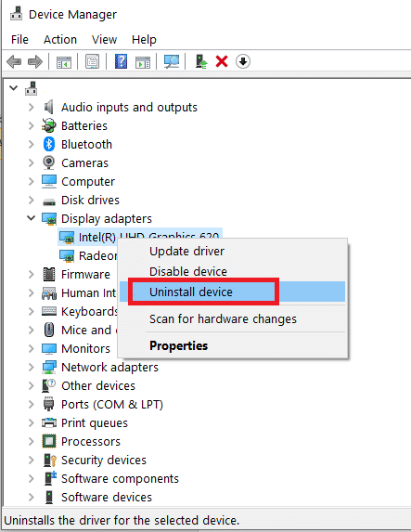This screenshot has width=411, height=532.
Task: Click the Audio inputs and outputs speaker icon
Action: point(49,107)
